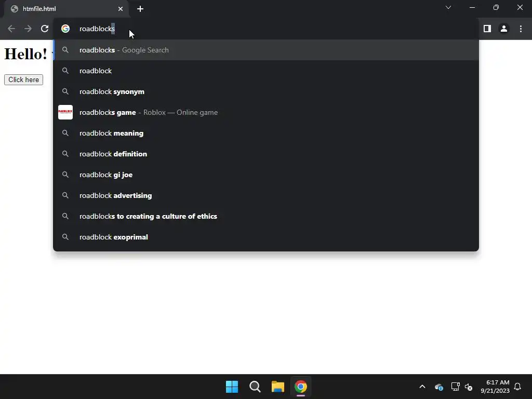Go forward with the right arrow button
532x399 pixels.
[28, 29]
